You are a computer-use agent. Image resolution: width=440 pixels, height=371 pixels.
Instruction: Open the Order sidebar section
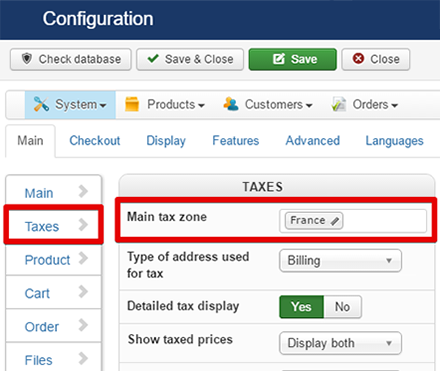pyautogui.click(x=54, y=326)
